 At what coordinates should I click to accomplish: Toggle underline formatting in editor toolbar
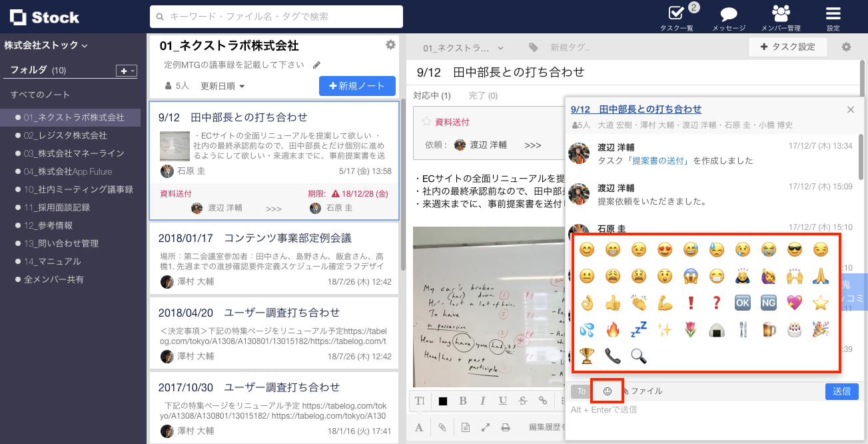[x=503, y=401]
